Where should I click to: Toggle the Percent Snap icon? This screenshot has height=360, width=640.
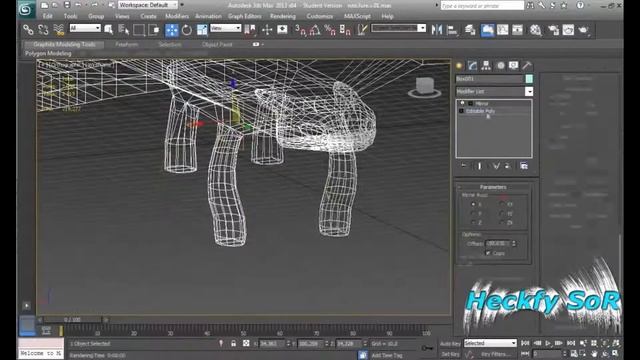(330, 30)
